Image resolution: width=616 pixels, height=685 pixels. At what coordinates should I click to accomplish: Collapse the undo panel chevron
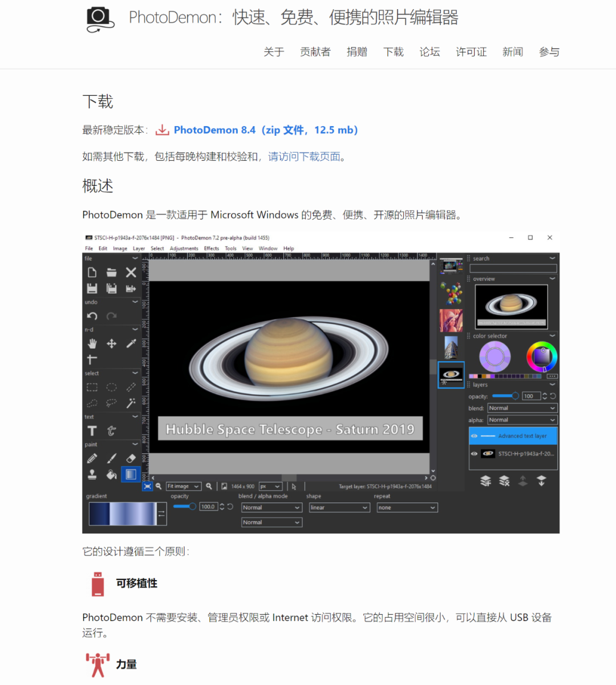[x=135, y=302]
